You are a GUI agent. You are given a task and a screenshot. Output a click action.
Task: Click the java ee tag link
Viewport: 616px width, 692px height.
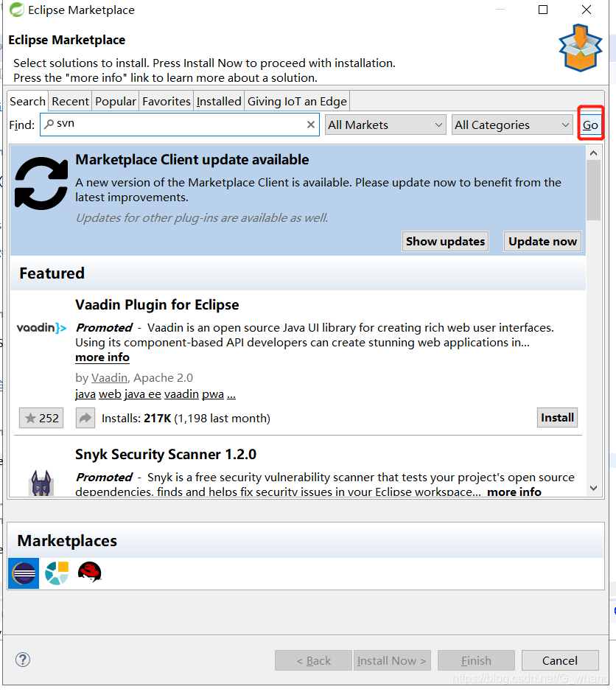(x=142, y=394)
